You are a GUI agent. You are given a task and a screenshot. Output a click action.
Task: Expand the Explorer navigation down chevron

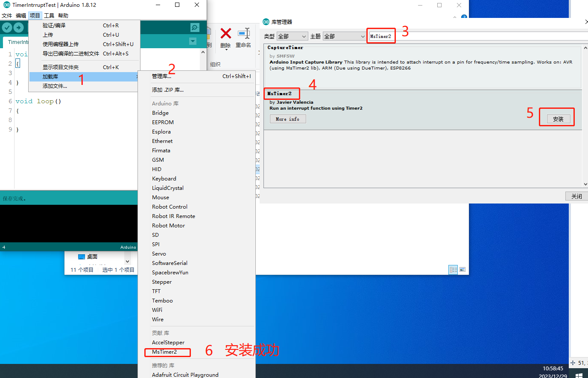pos(127,261)
